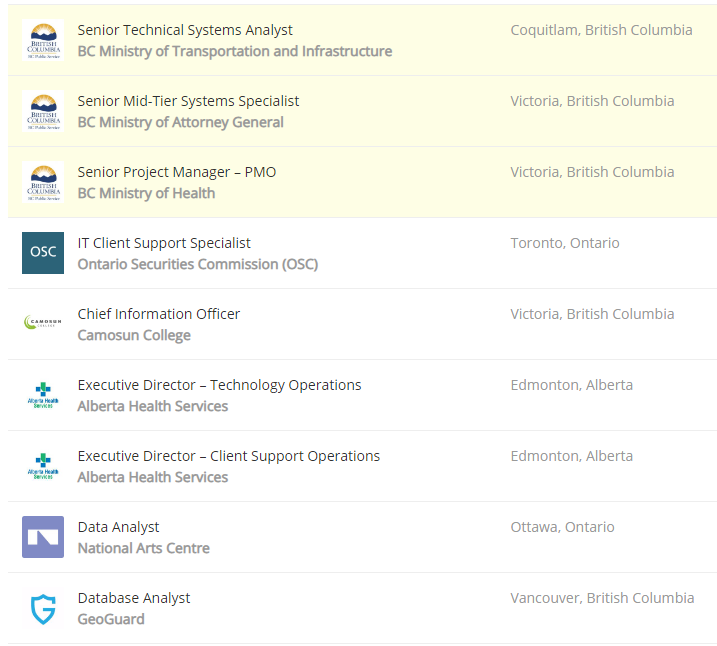
Task: Click BC logo beside Senior Technical Systems Analyst
Action: click(x=43, y=40)
